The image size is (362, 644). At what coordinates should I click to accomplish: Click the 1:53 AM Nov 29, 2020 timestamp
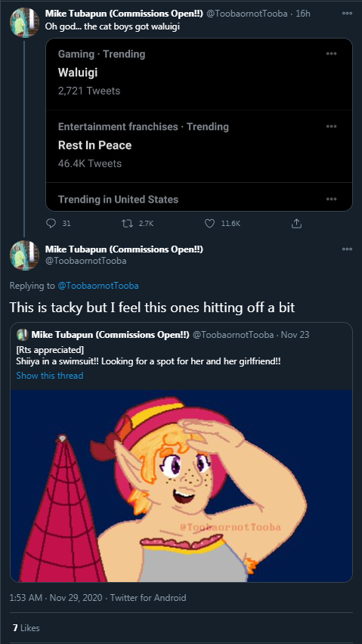[57, 598]
